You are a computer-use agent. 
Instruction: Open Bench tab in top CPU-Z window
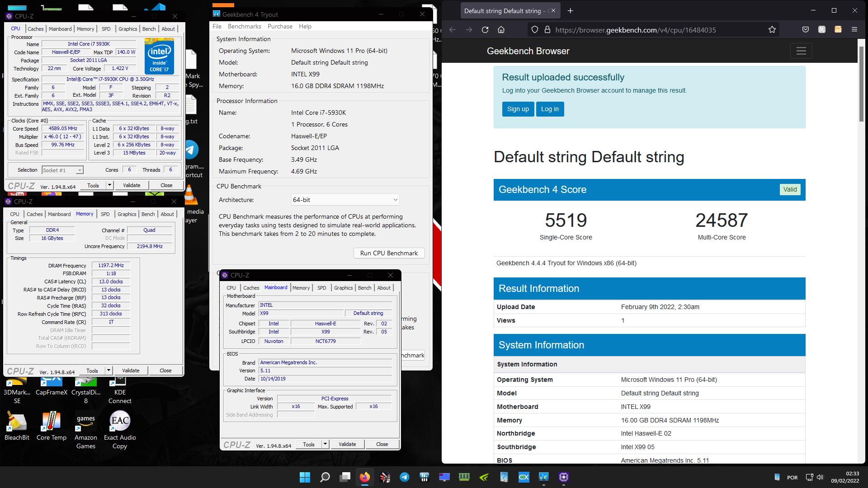(149, 29)
